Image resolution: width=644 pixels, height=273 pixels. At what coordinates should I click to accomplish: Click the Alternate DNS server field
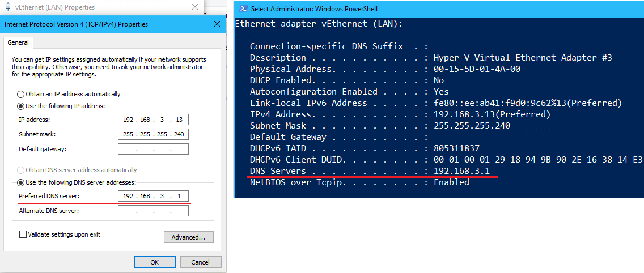pyautogui.click(x=153, y=211)
